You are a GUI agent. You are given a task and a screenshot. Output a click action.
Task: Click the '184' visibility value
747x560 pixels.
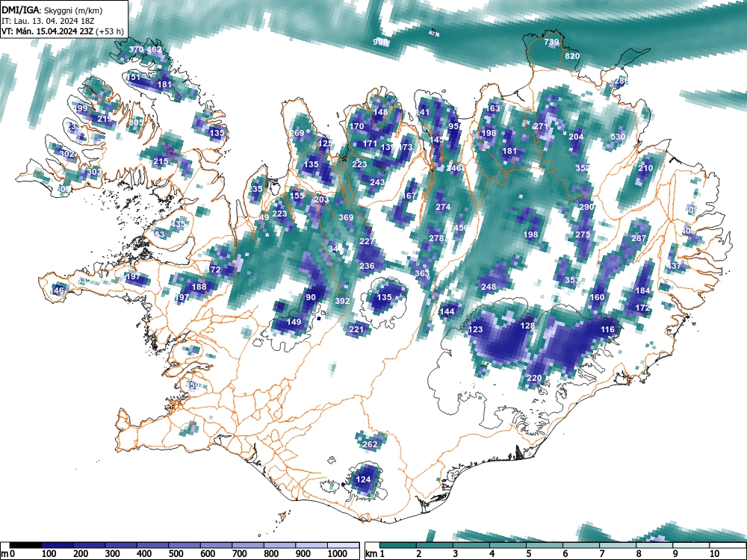642,290
